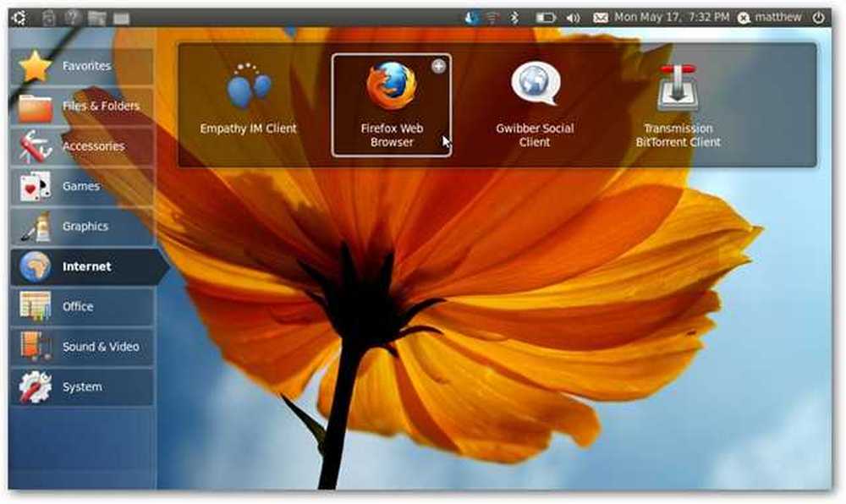Browse the Sound & Video category
Screen dimensions: 846x504
click(82, 347)
